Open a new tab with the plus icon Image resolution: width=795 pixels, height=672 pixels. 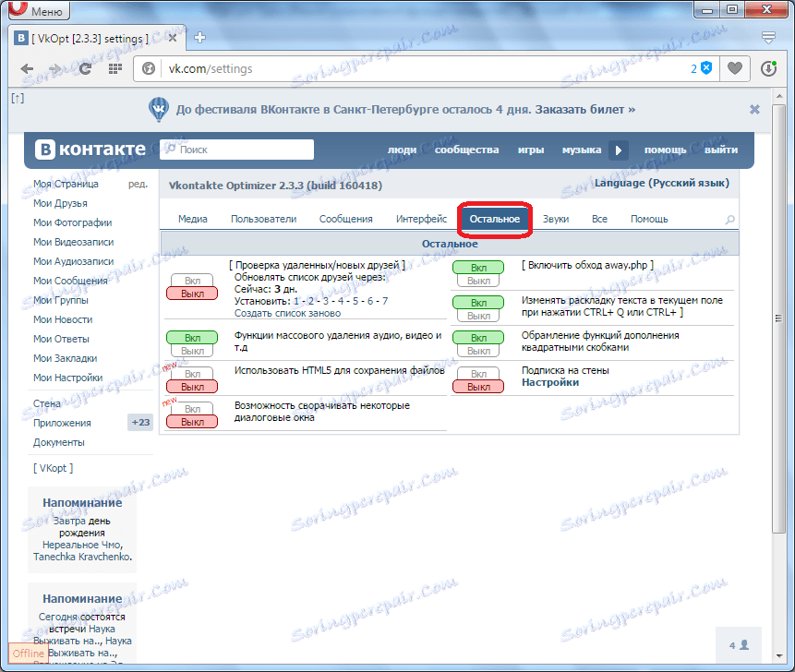click(x=199, y=38)
